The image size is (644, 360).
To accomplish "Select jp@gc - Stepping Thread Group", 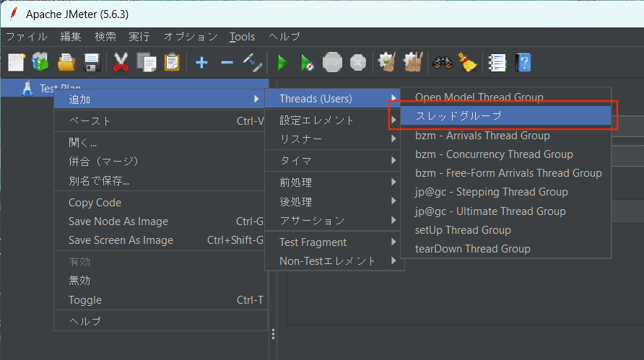I will (x=506, y=192).
